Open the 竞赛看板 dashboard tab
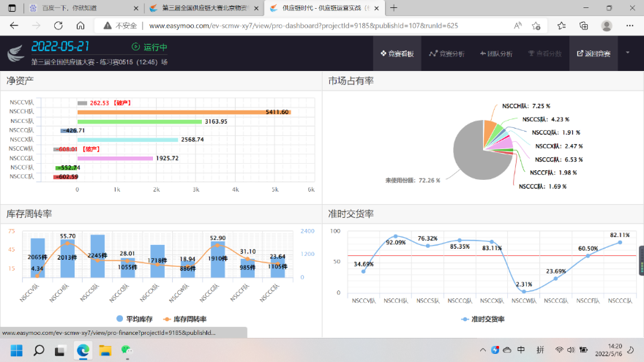The image size is (644, 362). point(397,53)
